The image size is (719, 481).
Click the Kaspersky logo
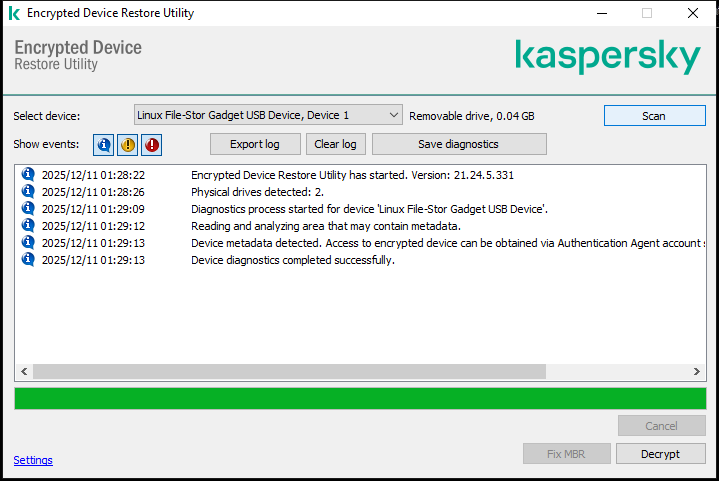click(608, 56)
